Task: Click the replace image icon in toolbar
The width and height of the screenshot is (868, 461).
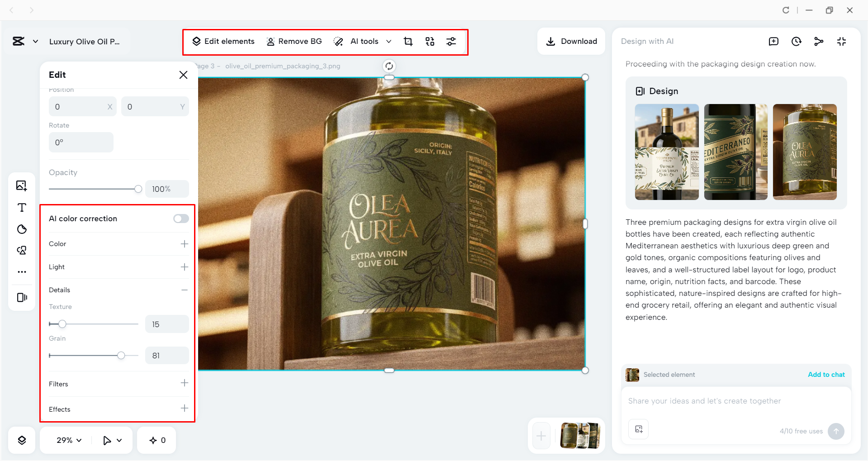Action: (430, 42)
